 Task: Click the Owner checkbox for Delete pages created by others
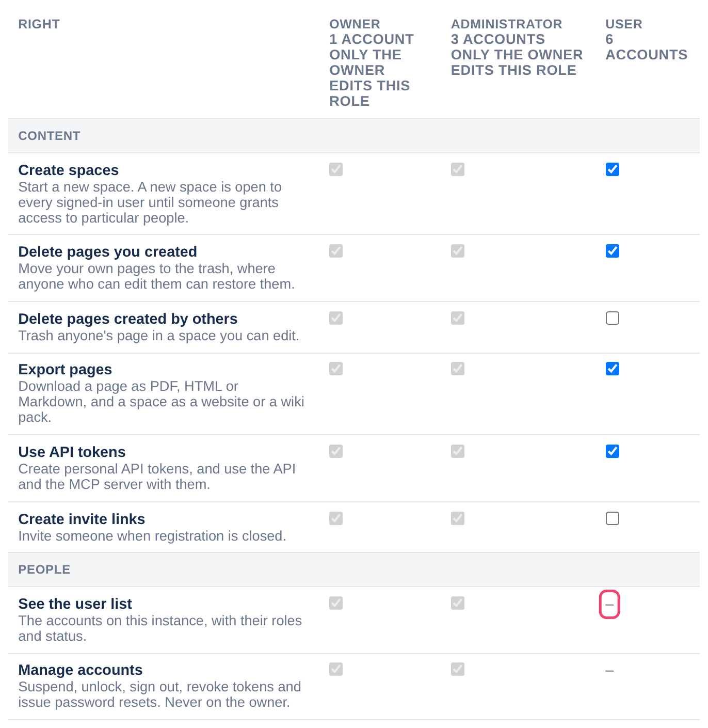[x=336, y=318]
